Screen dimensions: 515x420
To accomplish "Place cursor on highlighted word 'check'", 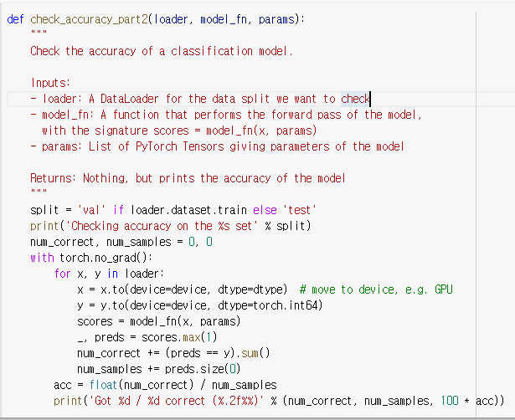I will (x=355, y=99).
